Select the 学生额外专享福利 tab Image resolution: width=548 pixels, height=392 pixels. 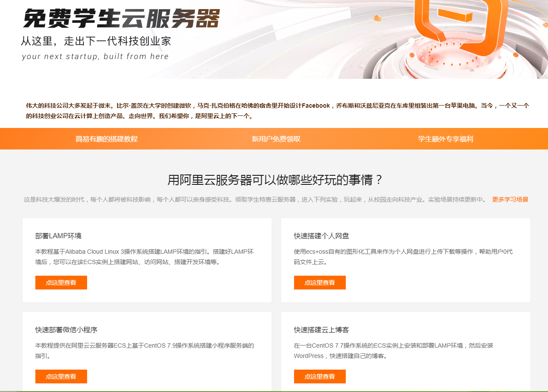click(445, 139)
